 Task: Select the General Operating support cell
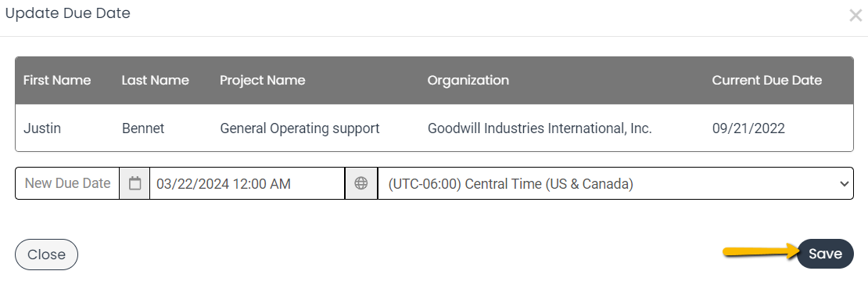point(299,128)
